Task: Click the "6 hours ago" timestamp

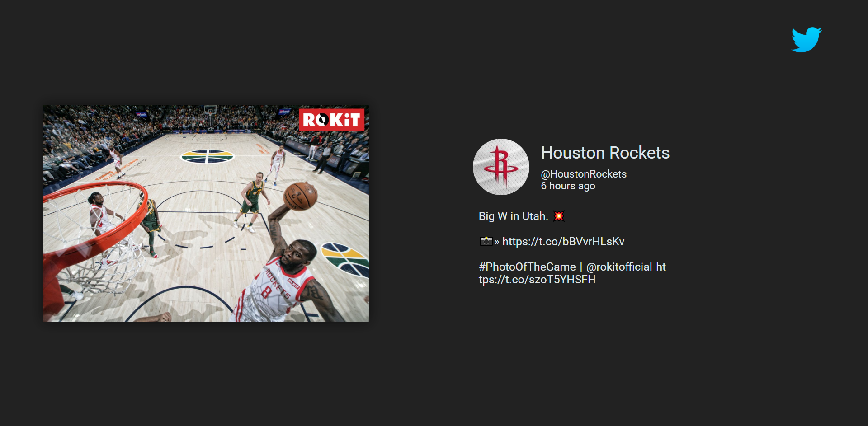Action: point(568,186)
